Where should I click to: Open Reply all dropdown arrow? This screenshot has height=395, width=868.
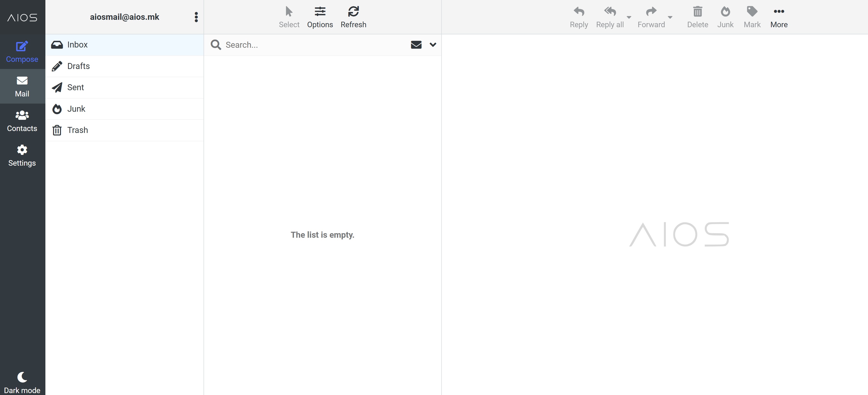click(629, 17)
